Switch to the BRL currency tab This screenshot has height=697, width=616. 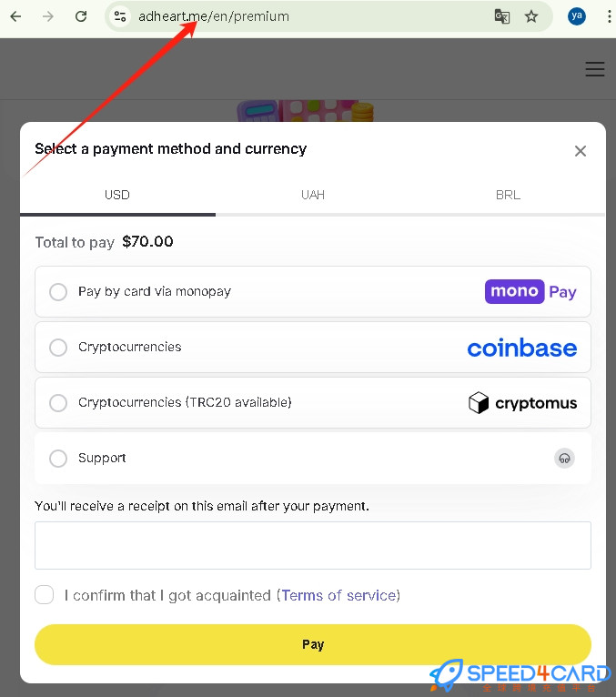pyautogui.click(x=508, y=195)
